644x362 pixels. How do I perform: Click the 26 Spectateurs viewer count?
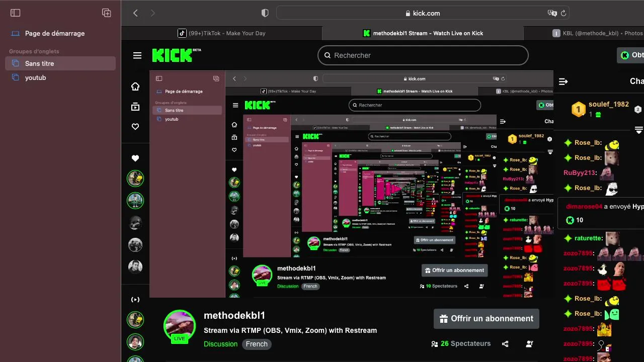(x=461, y=343)
